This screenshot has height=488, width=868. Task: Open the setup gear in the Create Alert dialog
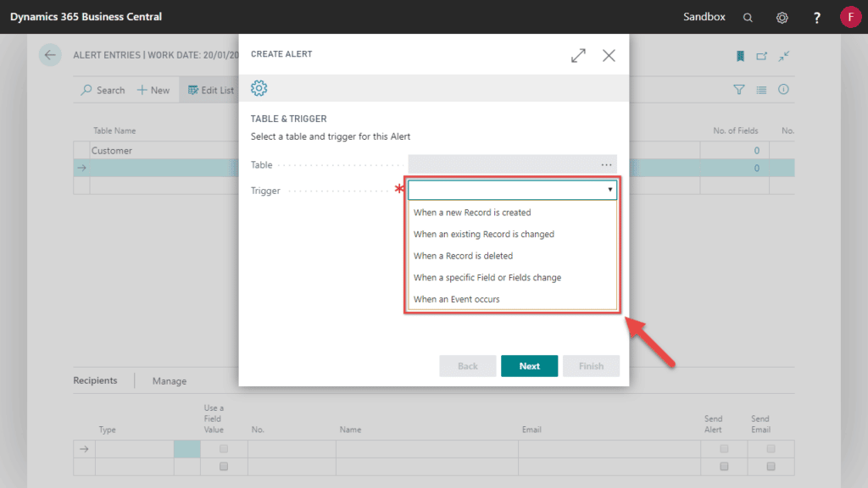pos(259,87)
